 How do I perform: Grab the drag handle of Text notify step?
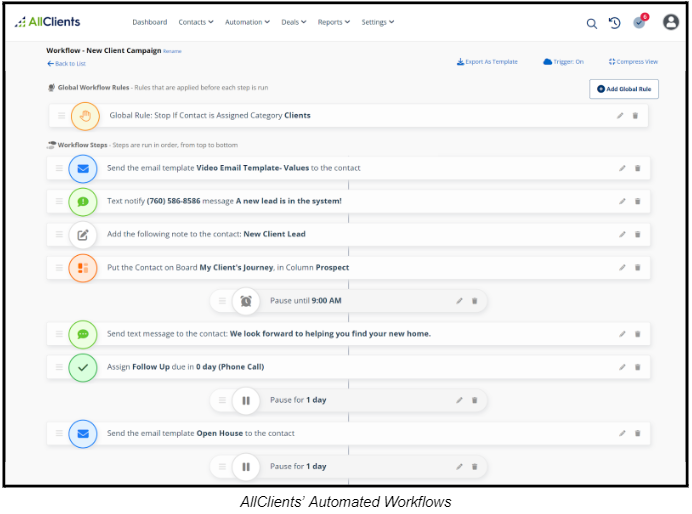click(59, 201)
